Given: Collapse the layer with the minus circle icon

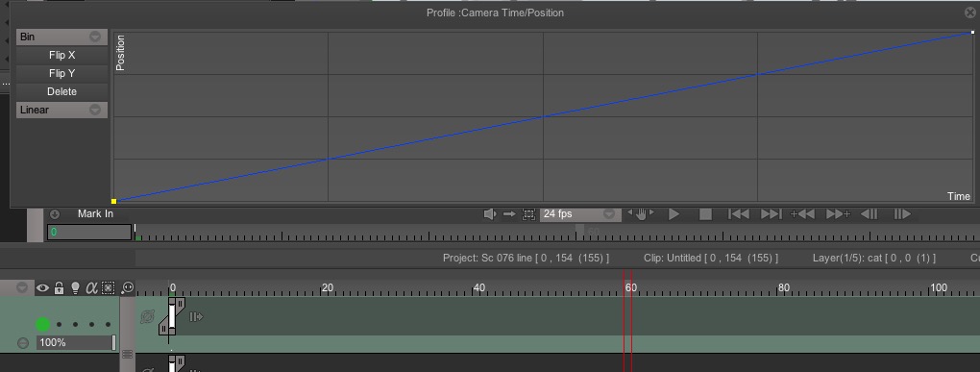Looking at the screenshot, I should click(22, 342).
